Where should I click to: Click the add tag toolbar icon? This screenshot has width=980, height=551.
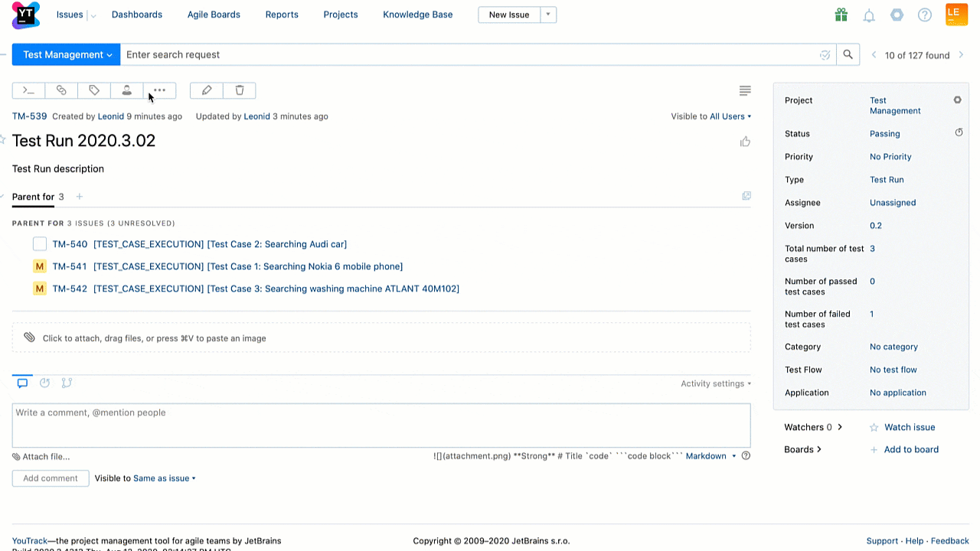tap(94, 90)
